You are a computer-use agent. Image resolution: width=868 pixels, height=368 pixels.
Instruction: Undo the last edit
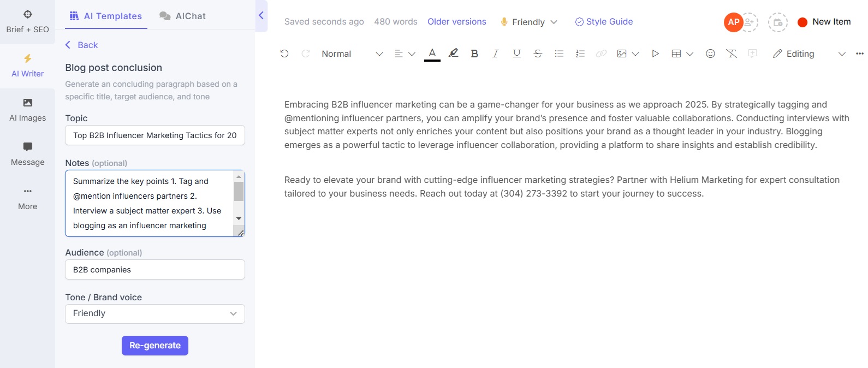284,54
